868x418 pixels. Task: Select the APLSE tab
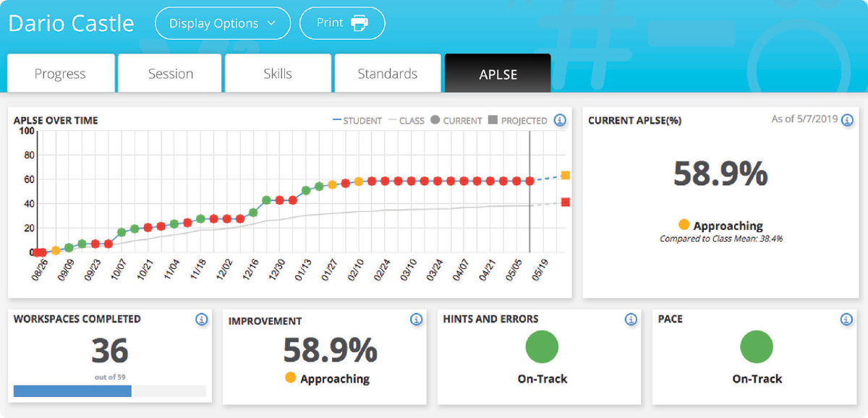coord(498,74)
